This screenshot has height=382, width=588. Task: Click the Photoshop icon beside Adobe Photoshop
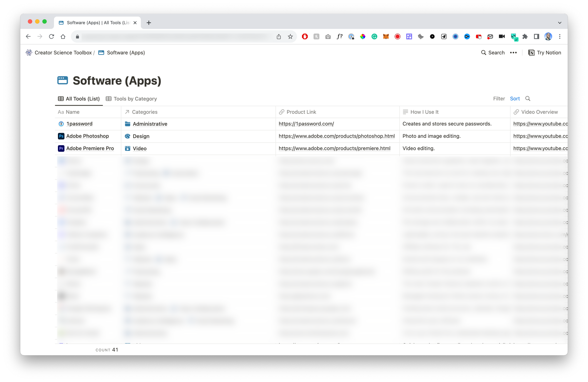(x=61, y=136)
